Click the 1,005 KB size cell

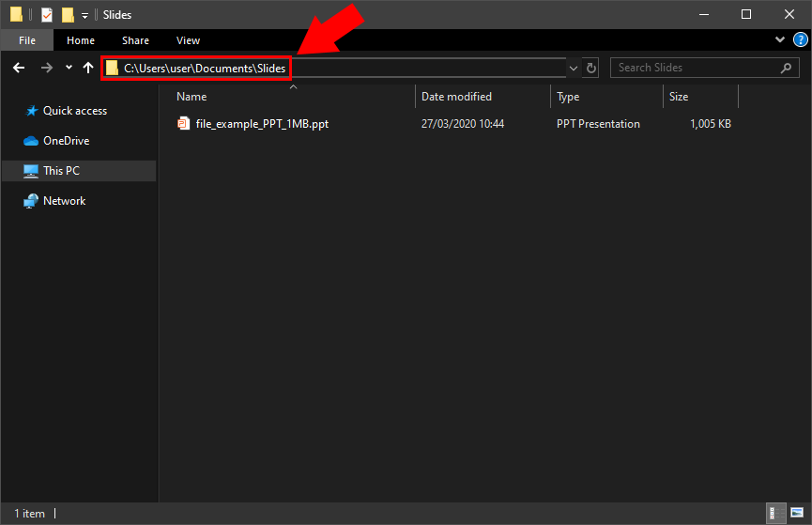710,124
